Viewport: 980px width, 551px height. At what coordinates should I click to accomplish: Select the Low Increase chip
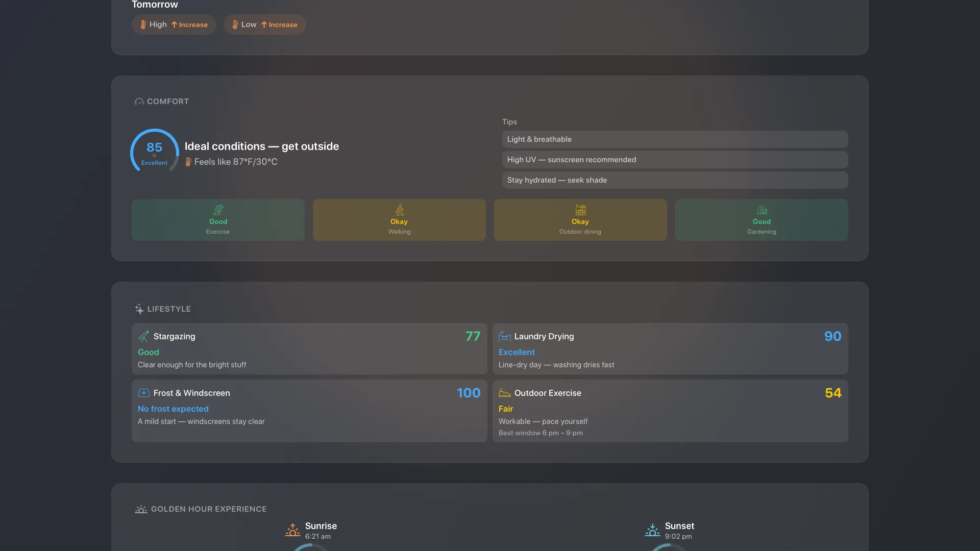point(264,24)
